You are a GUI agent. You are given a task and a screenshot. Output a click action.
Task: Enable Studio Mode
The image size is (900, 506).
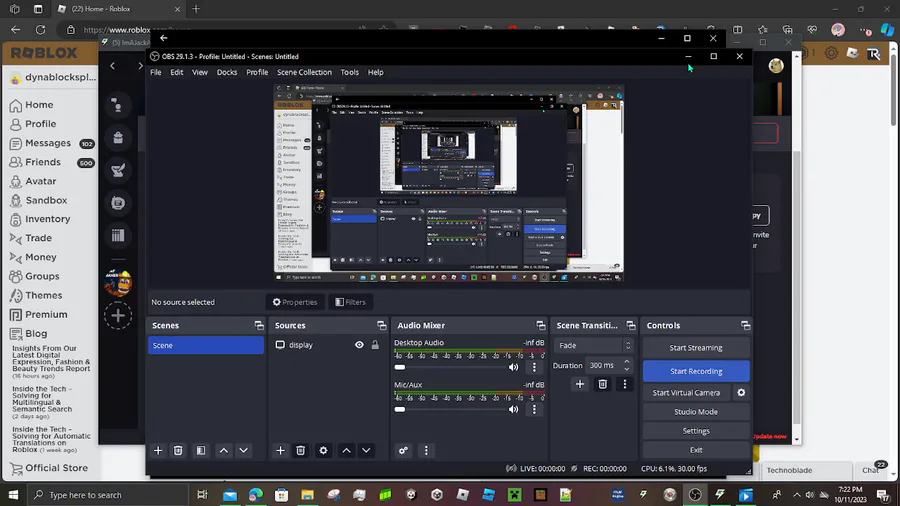point(696,411)
